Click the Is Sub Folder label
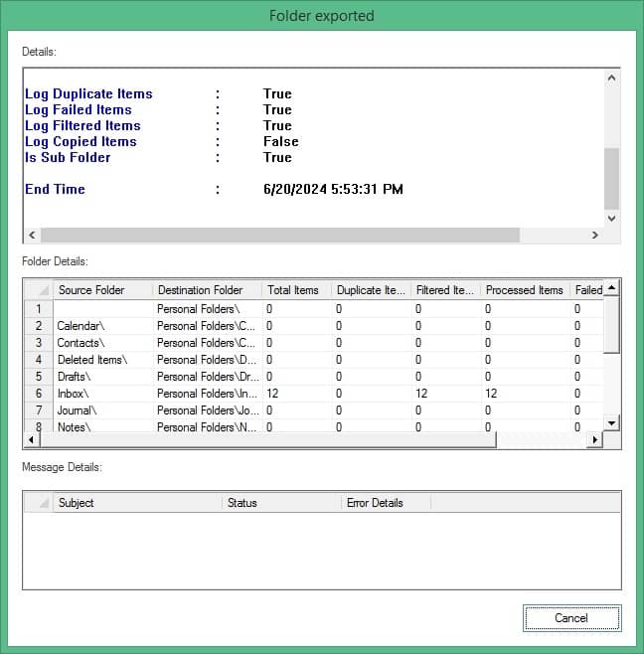Image resolution: width=644 pixels, height=654 pixels. click(68, 158)
